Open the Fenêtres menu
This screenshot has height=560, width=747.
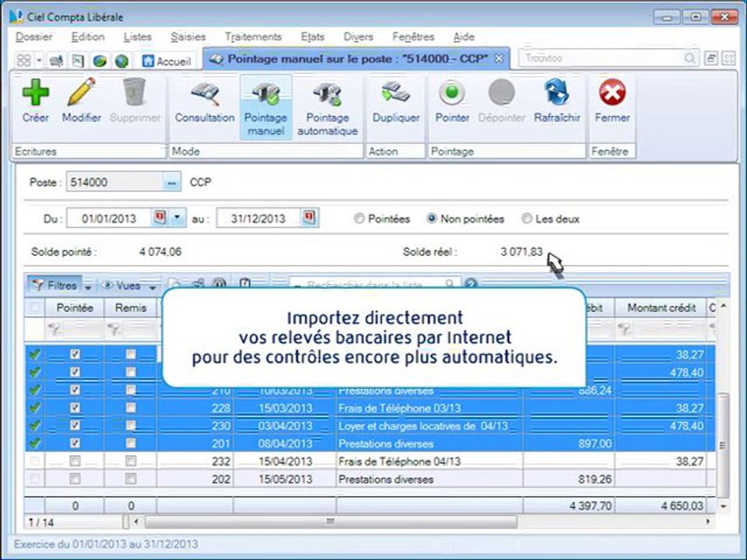[x=413, y=37]
